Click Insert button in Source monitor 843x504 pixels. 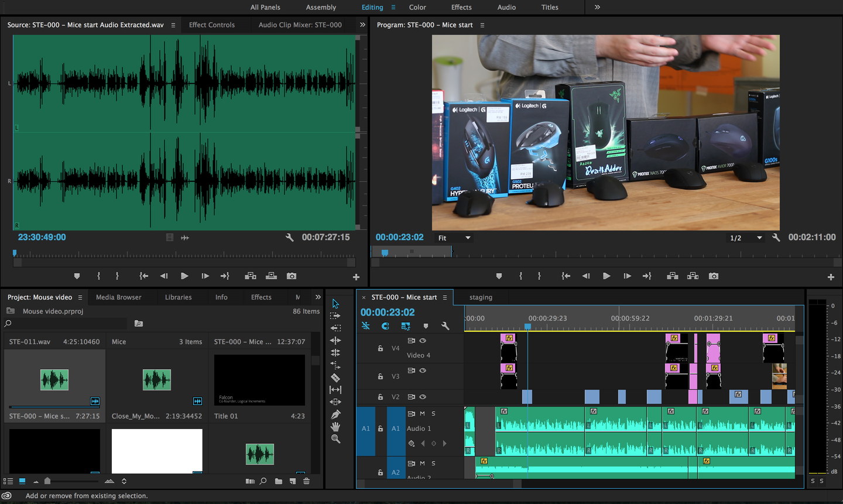(251, 276)
